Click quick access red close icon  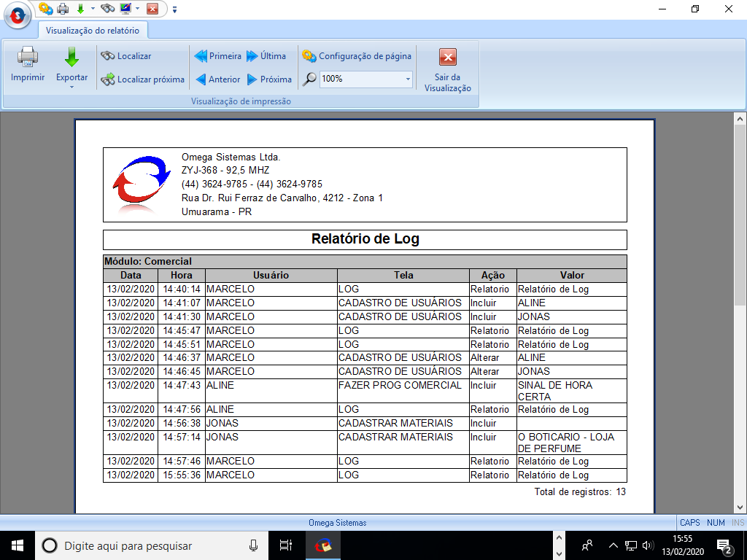tap(152, 9)
